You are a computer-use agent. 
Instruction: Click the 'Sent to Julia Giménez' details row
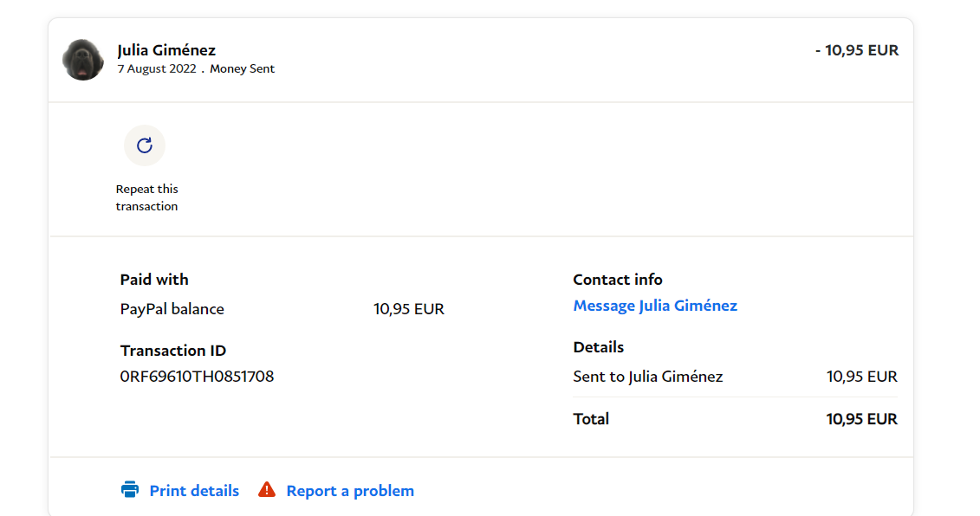pyautogui.click(x=647, y=377)
